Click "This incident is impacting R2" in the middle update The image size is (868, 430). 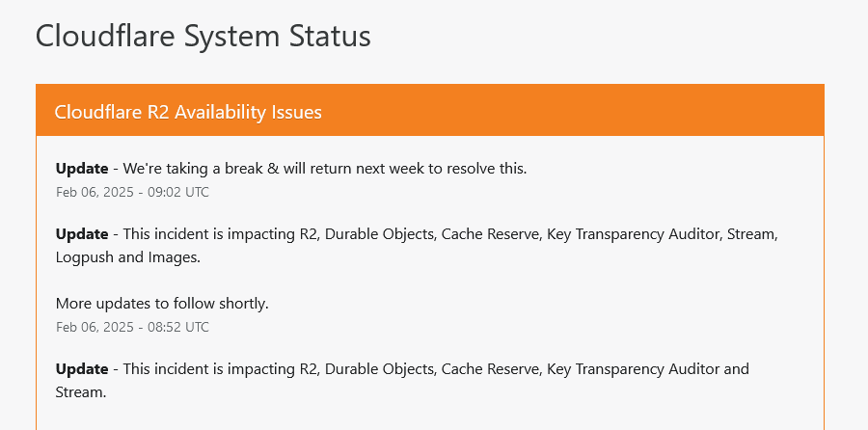pos(220,234)
